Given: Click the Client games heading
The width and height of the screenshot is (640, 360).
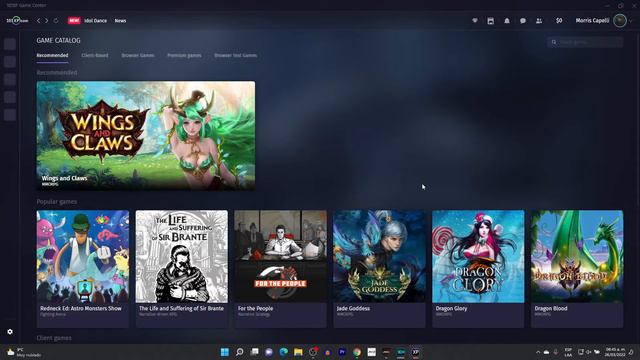Looking at the screenshot, I should pyautogui.click(x=54, y=338).
